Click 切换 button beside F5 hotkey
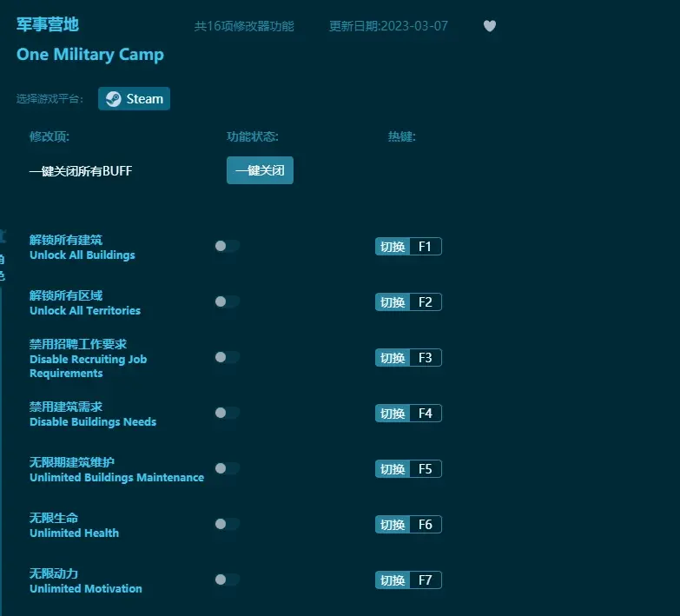Screen dimensions: 680x616 click(393, 468)
